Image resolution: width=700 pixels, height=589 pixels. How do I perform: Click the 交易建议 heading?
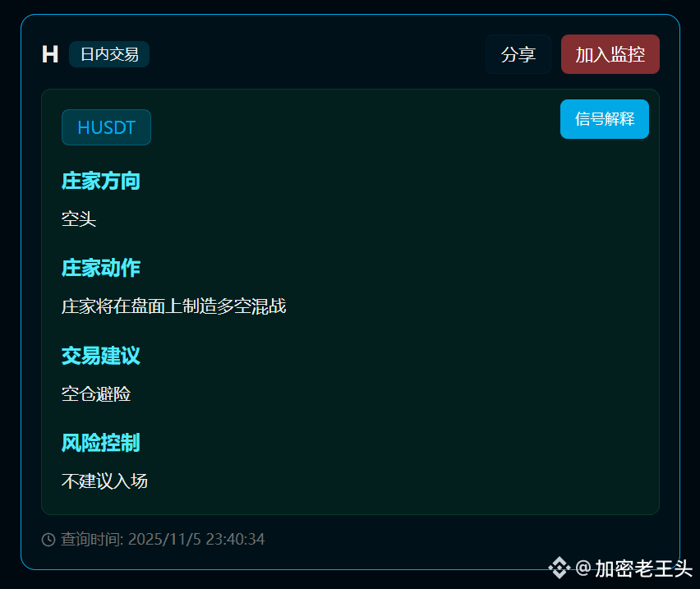101,356
